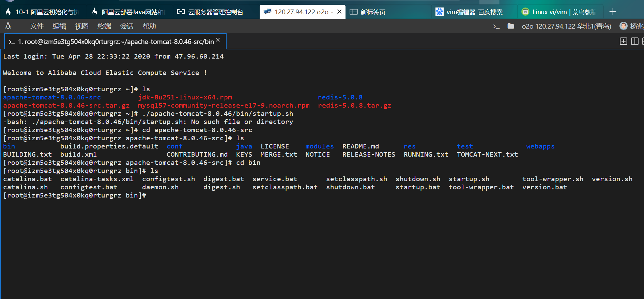Image resolution: width=644 pixels, height=299 pixels.
Task: Click the terminal prompt icon near server name
Action: tap(496, 26)
